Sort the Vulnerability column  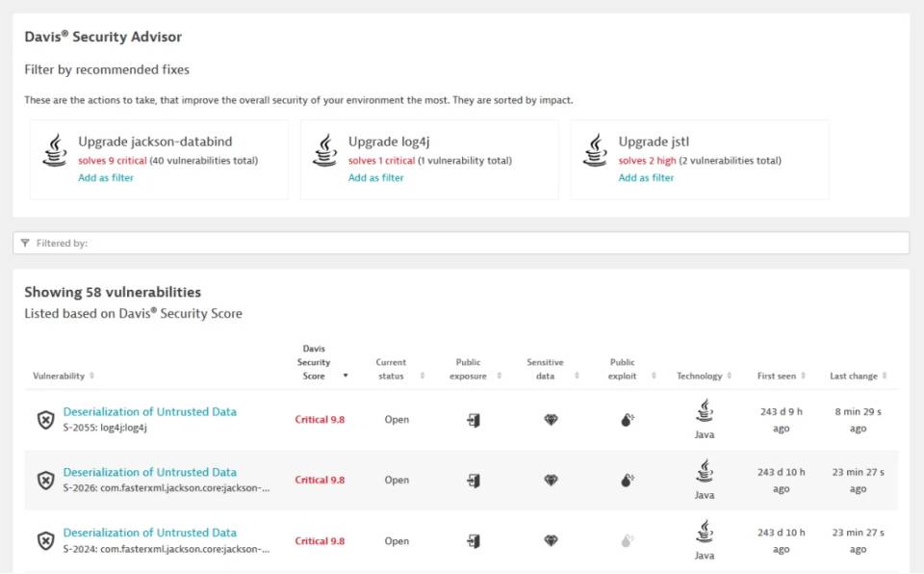tap(92, 376)
